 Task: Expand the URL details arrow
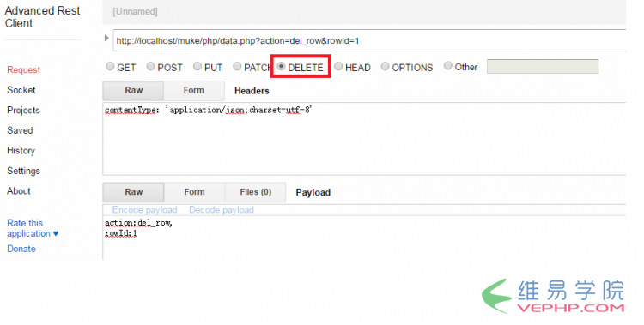(106, 39)
